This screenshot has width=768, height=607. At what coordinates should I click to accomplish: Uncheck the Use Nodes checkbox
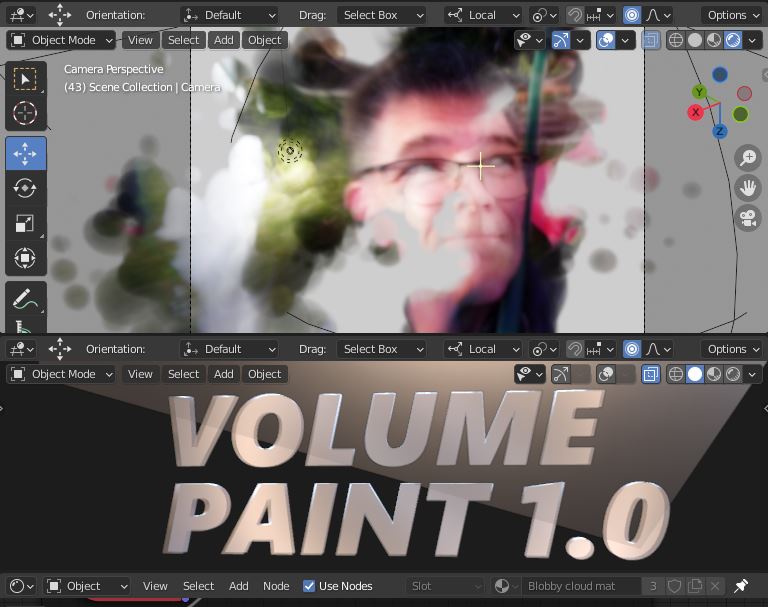pyautogui.click(x=309, y=586)
